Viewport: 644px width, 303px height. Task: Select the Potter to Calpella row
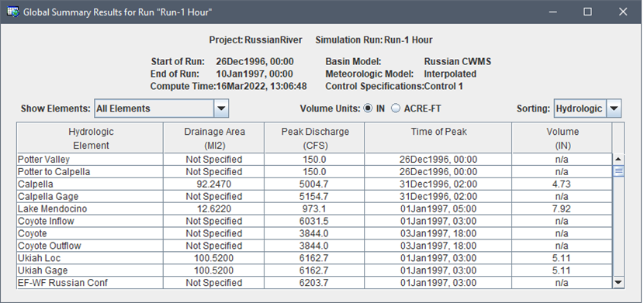point(314,172)
